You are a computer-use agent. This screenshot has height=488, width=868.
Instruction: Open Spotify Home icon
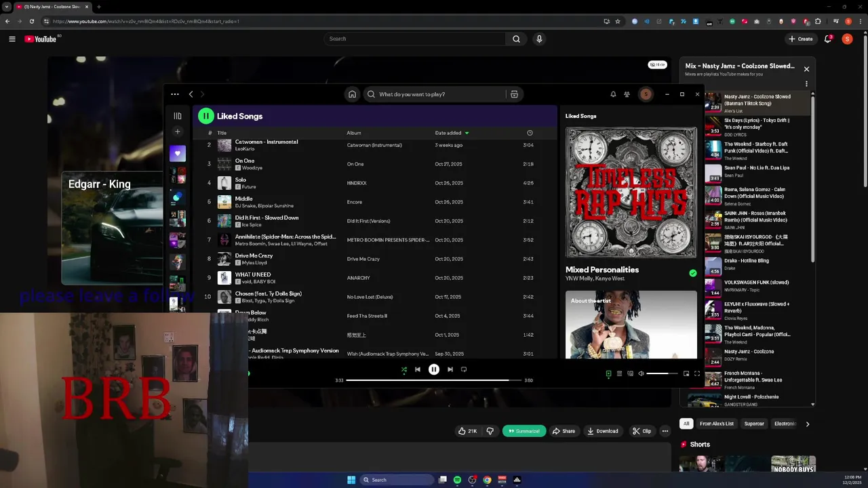click(352, 94)
